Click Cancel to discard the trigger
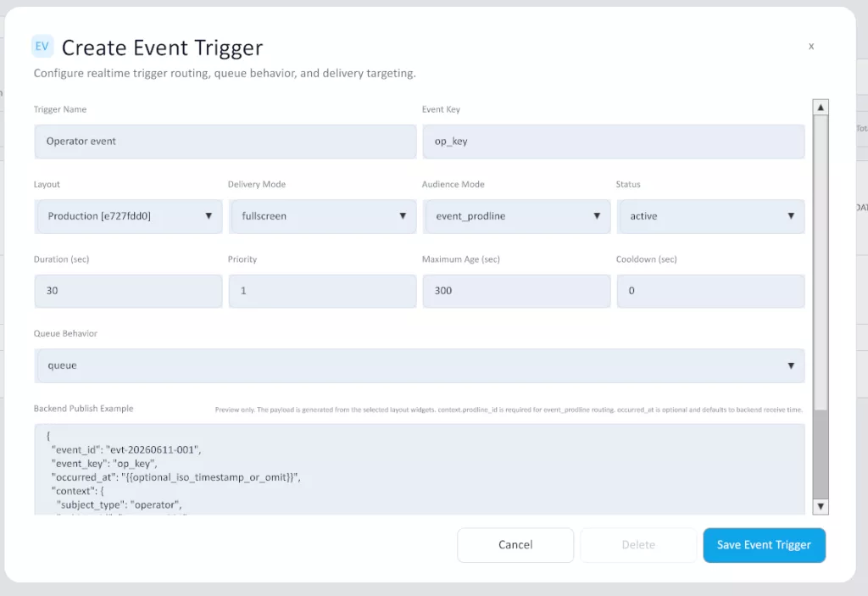This screenshot has height=596, width=868. coord(515,545)
